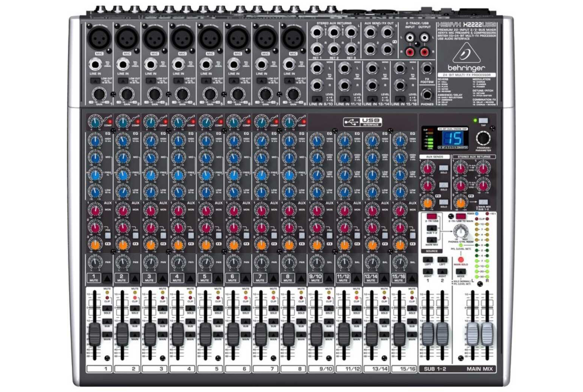
Task: Click the channel 7 orange FX send knob
Action: (261, 245)
